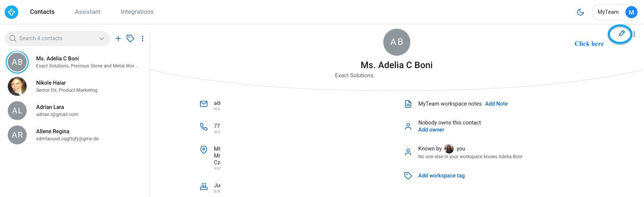Viewport: 644px width, 197px height.
Task: Open the Integrations tab
Action: click(137, 12)
